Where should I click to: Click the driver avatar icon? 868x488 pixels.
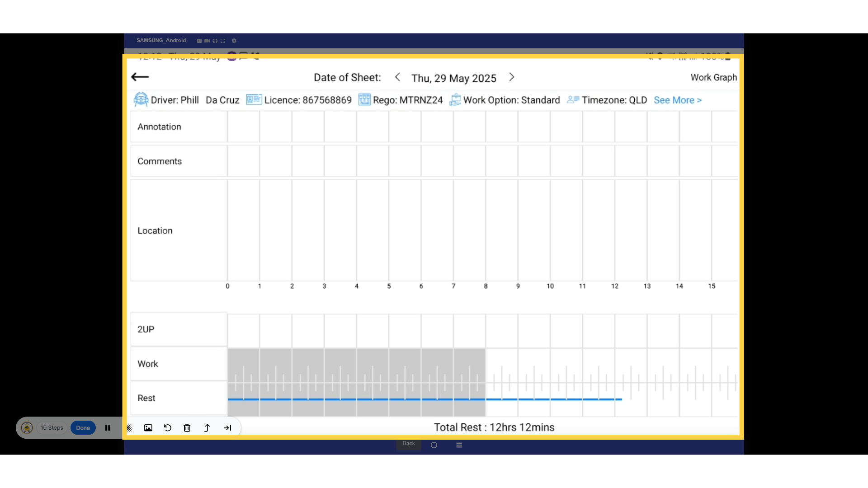pyautogui.click(x=141, y=99)
